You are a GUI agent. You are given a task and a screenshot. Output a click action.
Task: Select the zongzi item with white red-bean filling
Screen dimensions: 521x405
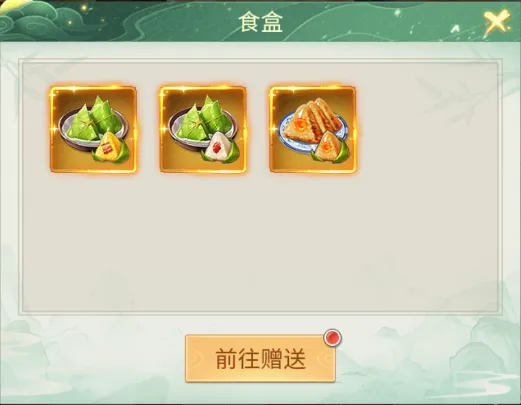point(203,130)
